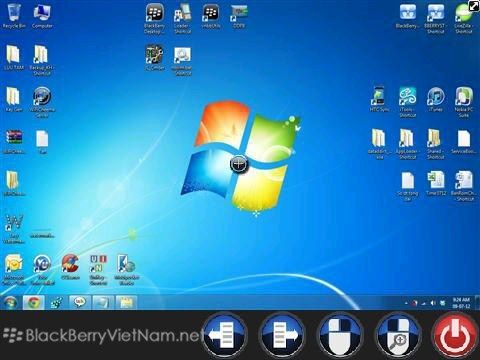
Task: Toggle full screen with the corner arrows icon
Action: pos(474,6)
